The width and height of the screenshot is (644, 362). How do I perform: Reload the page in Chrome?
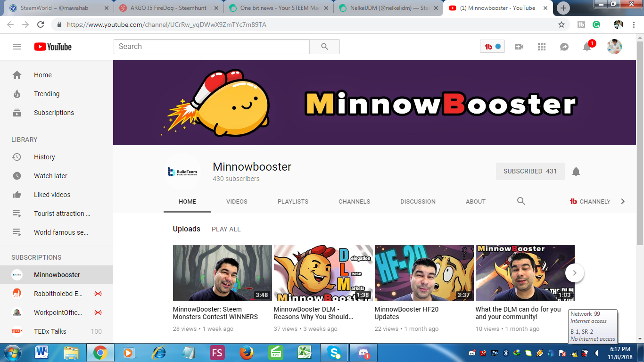pos(41,25)
